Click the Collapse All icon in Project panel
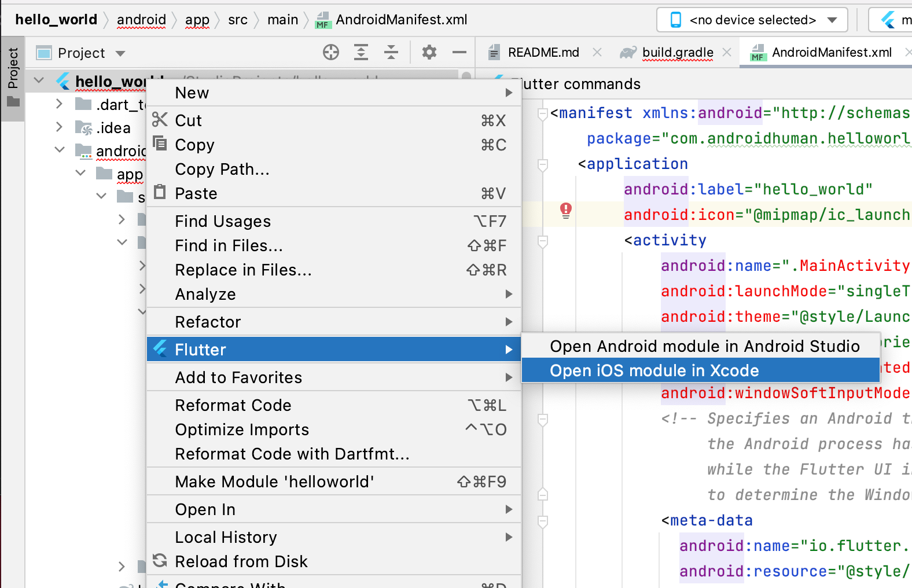912x588 pixels. [391, 53]
